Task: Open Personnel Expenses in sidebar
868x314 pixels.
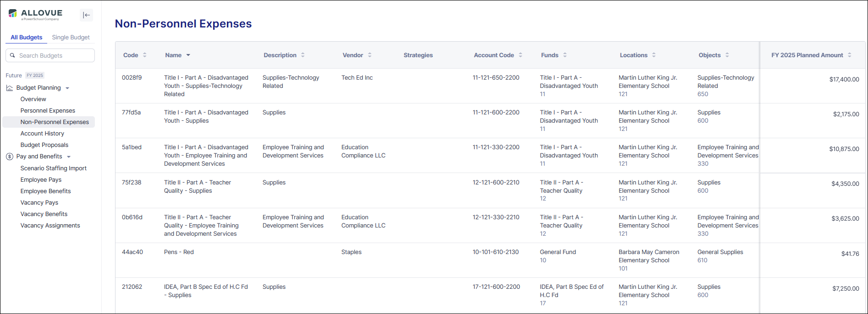Action: 48,111
